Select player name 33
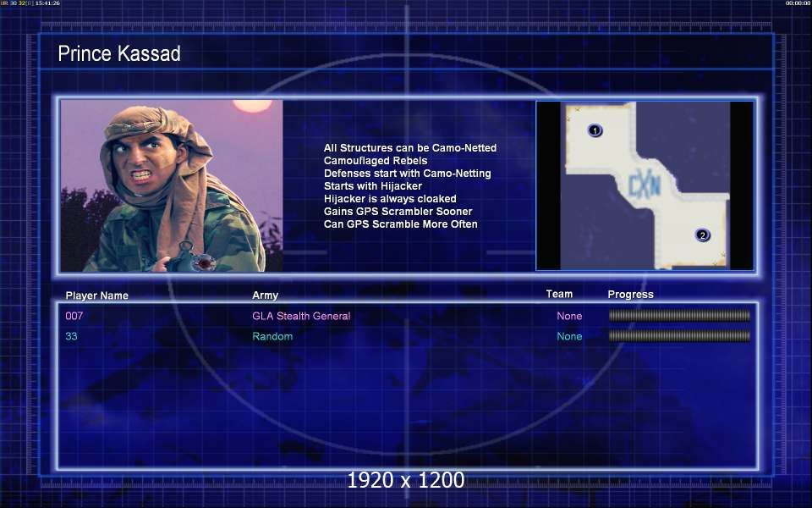Image resolution: width=812 pixels, height=508 pixels. [x=71, y=336]
